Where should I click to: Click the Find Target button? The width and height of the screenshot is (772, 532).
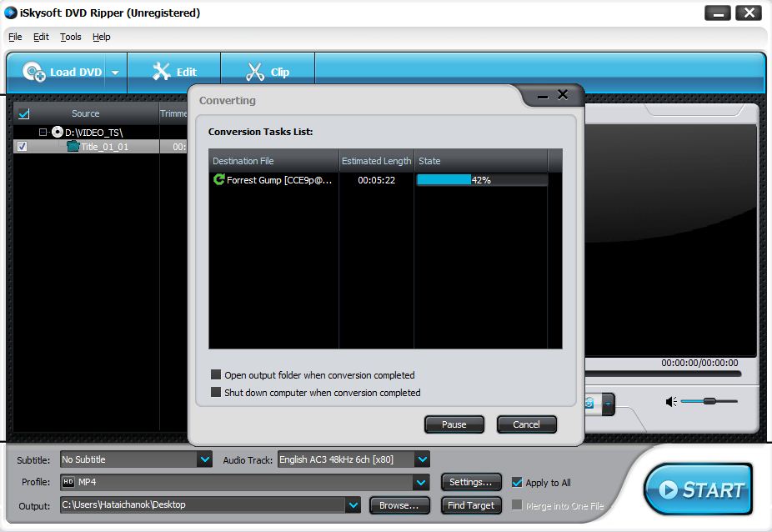pyautogui.click(x=471, y=505)
